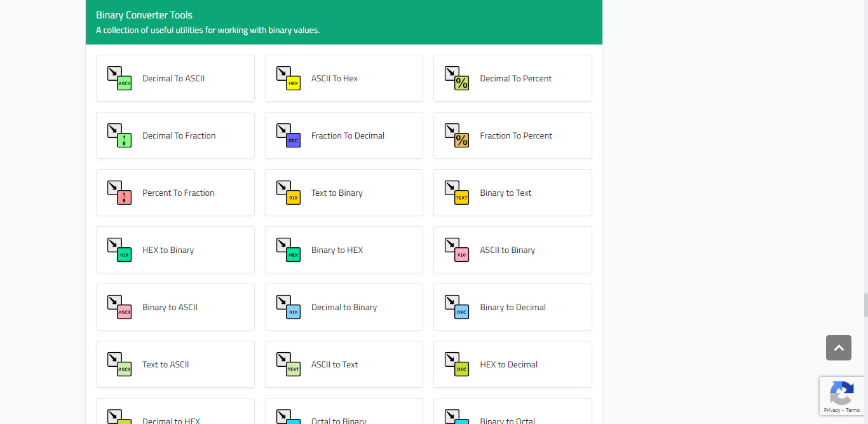Screen dimensions: 868x424
Task: Click the Binary to HEX icon
Action: click(x=288, y=250)
